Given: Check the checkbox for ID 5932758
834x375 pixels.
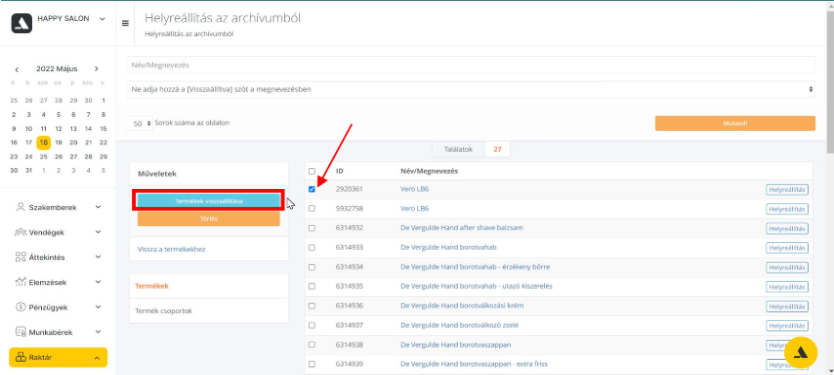Looking at the screenshot, I should 312,209.
